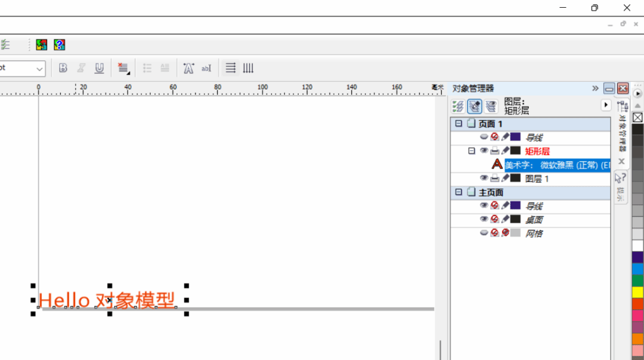
Task: Collapse the 主页面 tree node
Action: click(x=459, y=192)
